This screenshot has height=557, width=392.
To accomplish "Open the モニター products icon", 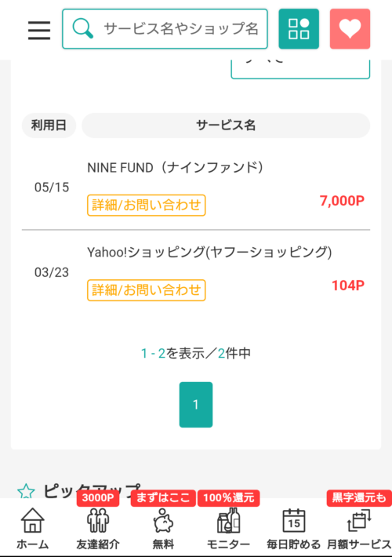I will coord(229,528).
